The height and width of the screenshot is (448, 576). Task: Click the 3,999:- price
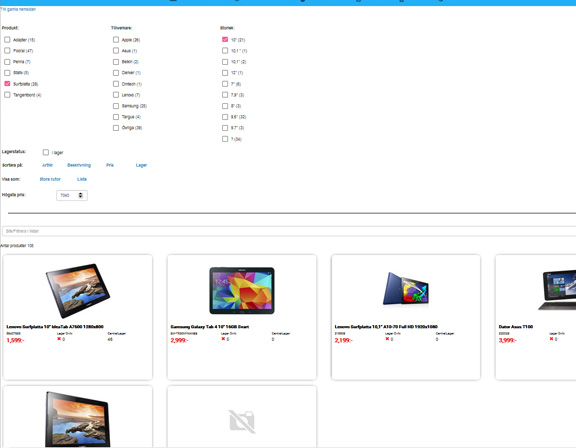[x=508, y=340]
